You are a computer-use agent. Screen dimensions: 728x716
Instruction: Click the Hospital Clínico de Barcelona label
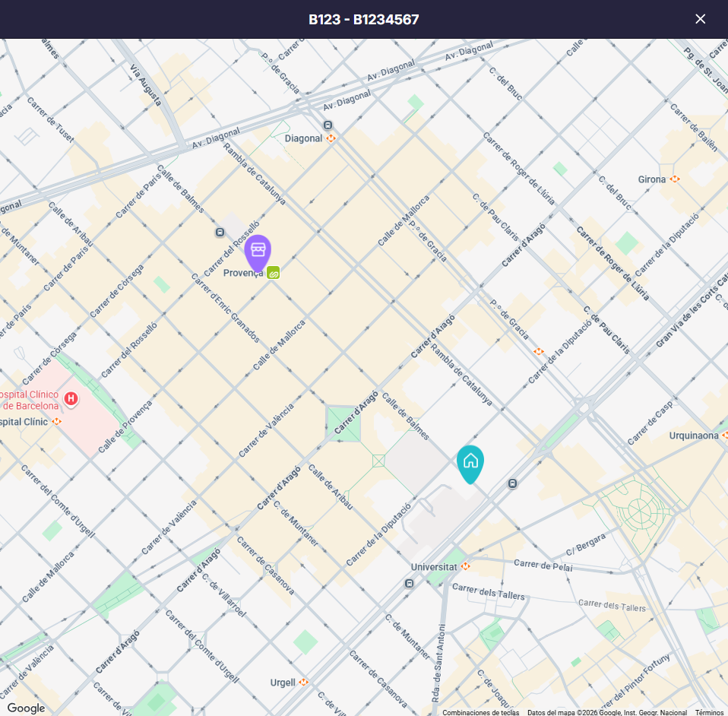point(29,401)
